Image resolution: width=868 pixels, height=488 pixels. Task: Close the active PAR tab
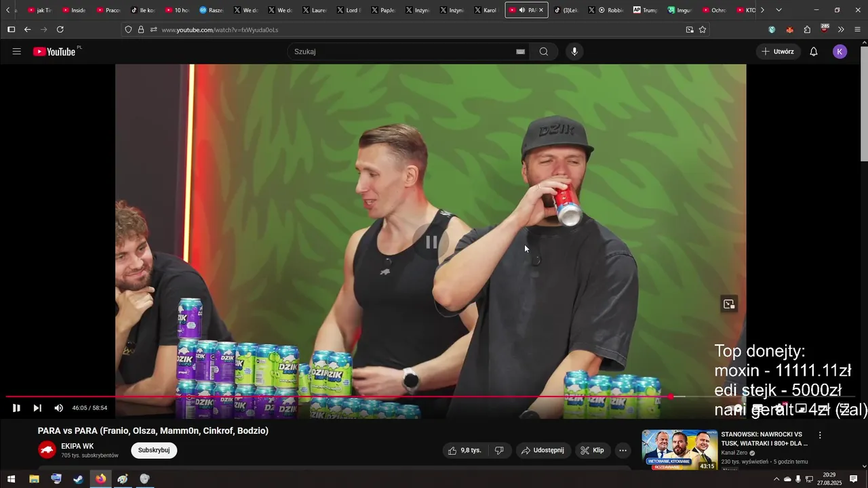pos(540,10)
